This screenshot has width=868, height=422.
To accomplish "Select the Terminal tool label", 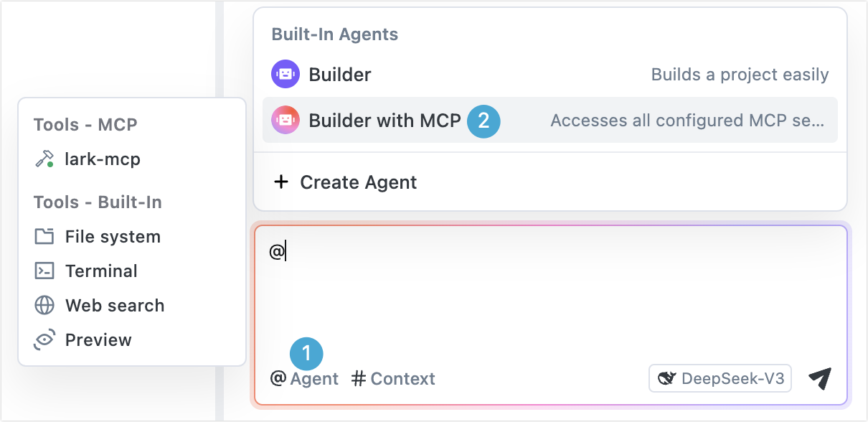I will point(101,271).
